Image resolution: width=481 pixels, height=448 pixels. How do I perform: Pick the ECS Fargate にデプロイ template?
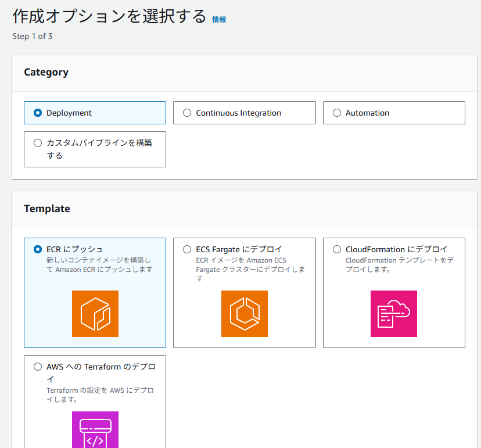click(187, 249)
